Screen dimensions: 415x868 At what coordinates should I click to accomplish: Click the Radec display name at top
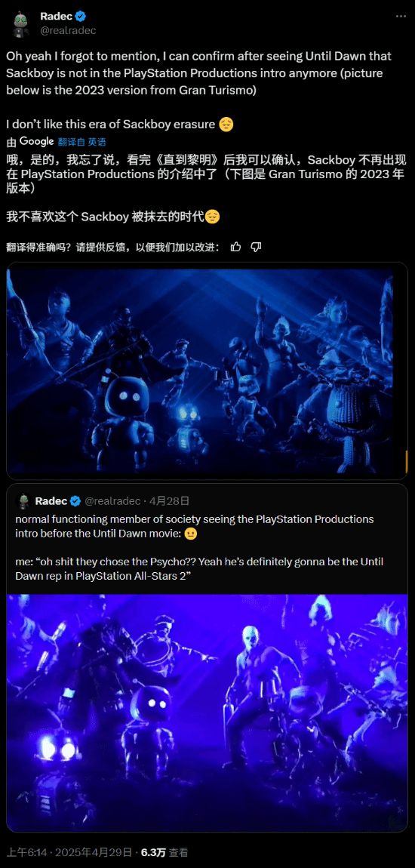coord(56,17)
